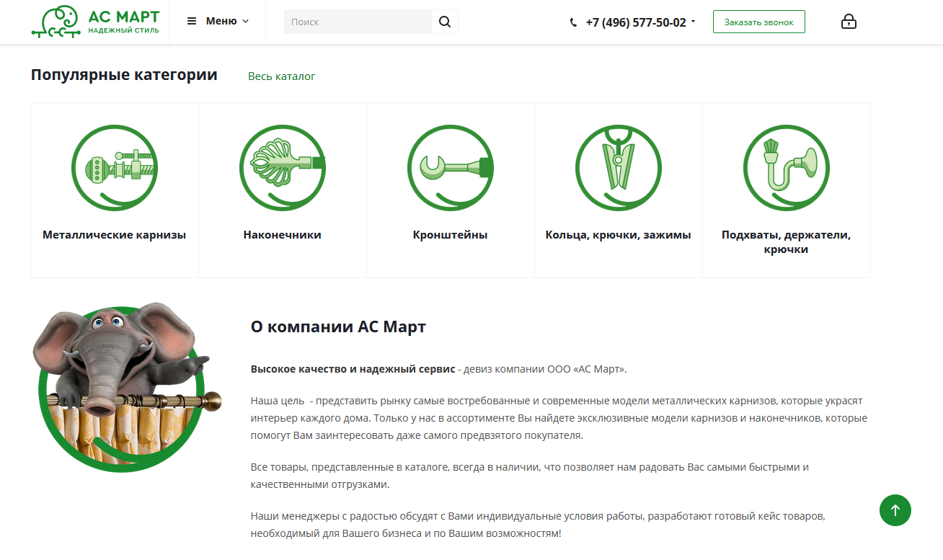Open the hamburger Меню icon
Screen dimensions: 943x560
pyautogui.click(x=192, y=22)
